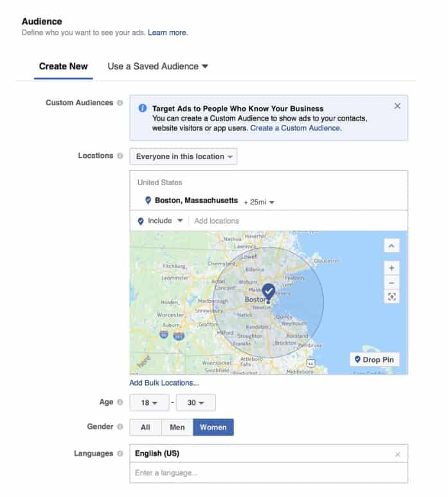Click the Add locations input field
Screen dimensions: 448x497
[298, 221]
